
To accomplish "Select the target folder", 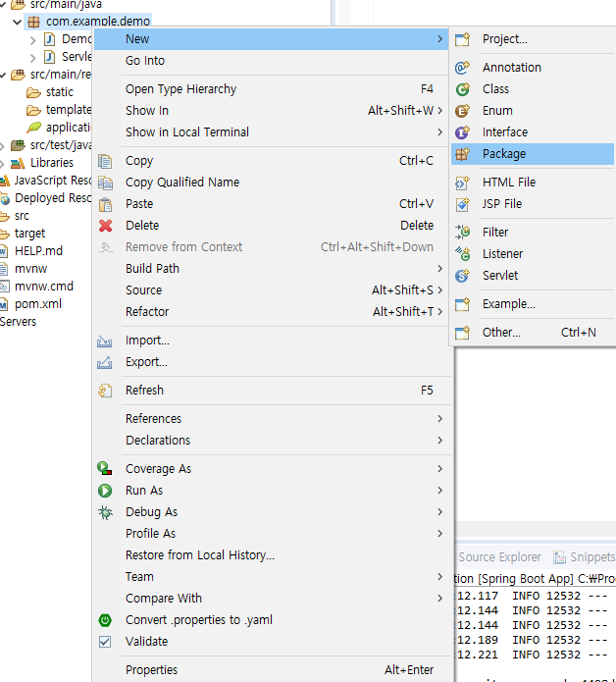I will click(x=30, y=234).
